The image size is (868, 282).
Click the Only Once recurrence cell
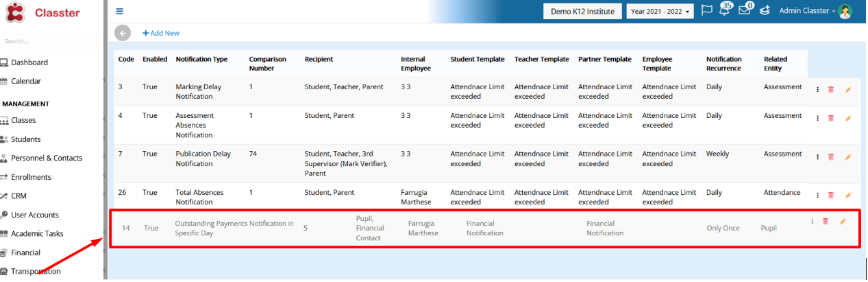coord(723,228)
